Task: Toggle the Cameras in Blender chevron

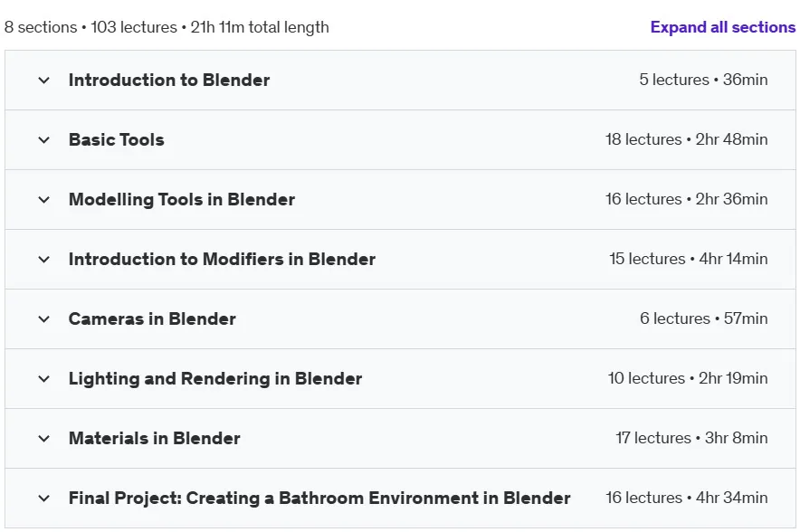Action: point(43,318)
